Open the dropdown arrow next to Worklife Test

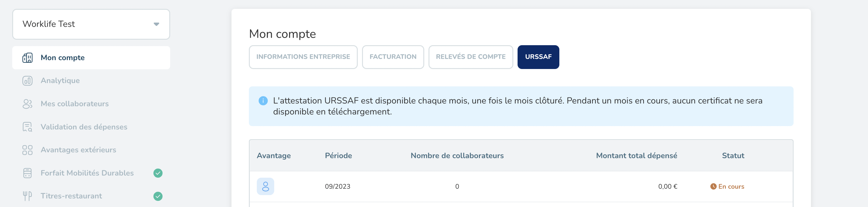(x=156, y=24)
